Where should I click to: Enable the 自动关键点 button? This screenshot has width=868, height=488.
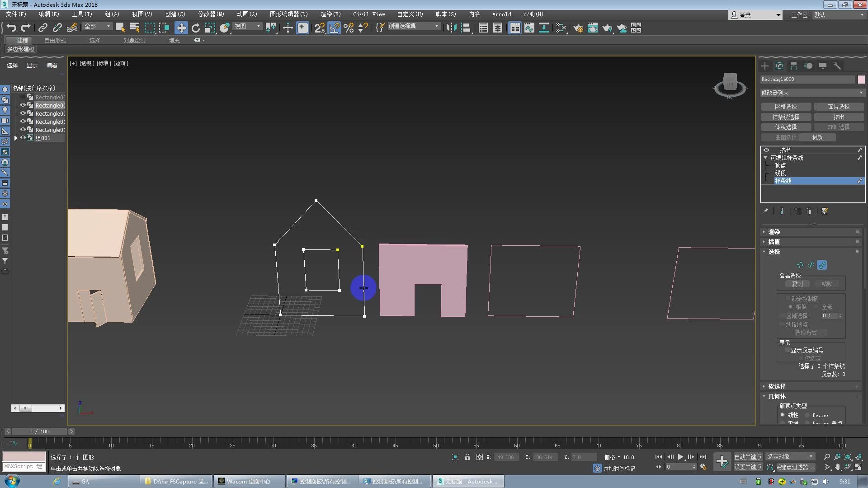pos(748,457)
